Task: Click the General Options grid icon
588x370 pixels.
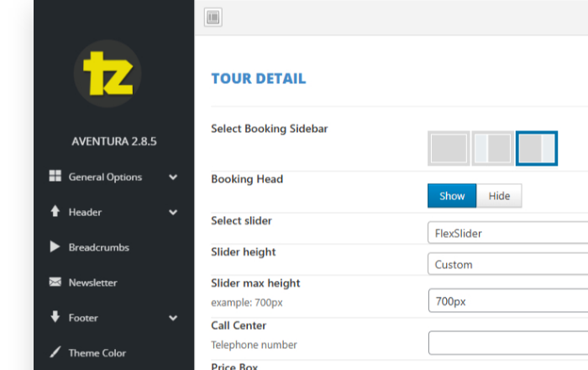Action: coord(55,176)
